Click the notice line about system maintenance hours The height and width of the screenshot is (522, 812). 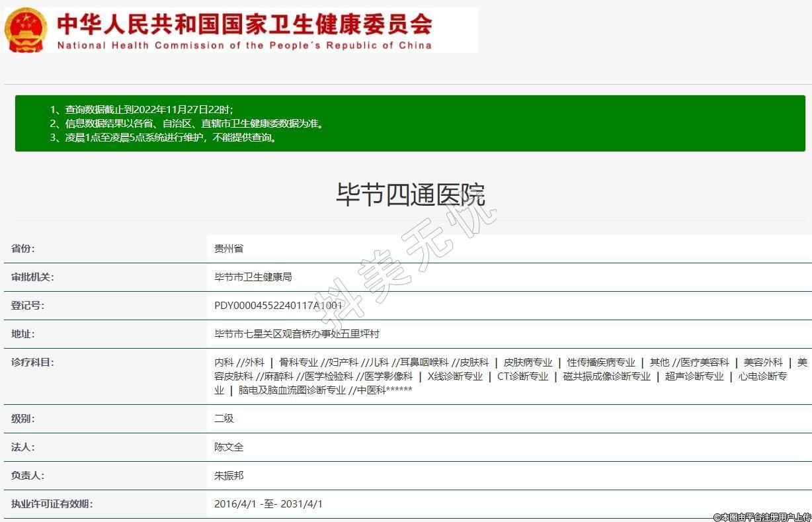(x=172, y=138)
